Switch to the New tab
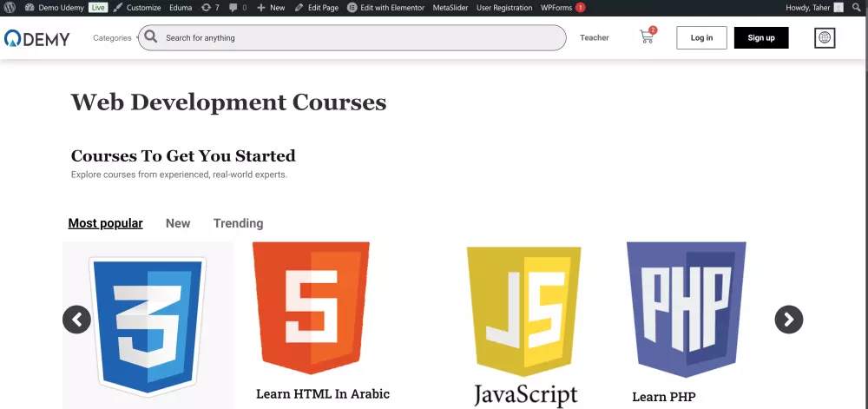Screen dimensions: 868x409 point(178,223)
